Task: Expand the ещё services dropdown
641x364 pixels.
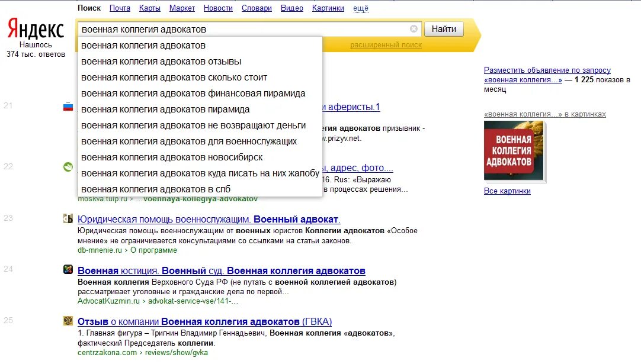Action: tap(361, 8)
